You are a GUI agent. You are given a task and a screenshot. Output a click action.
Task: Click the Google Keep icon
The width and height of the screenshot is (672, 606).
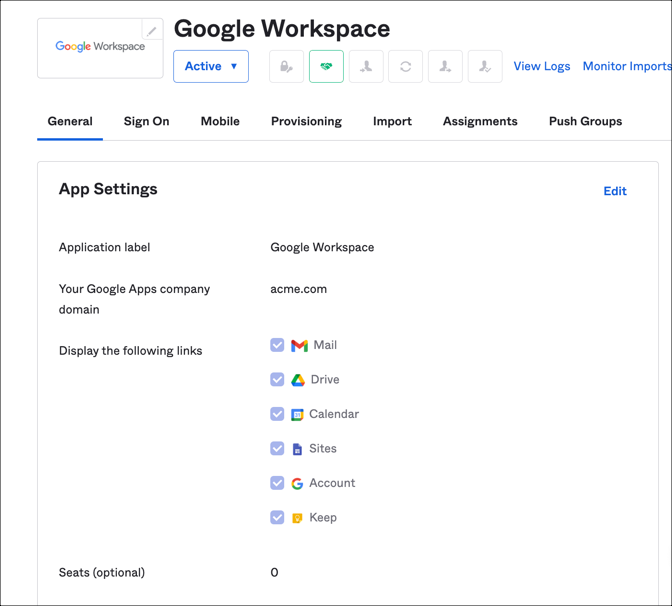point(297,518)
